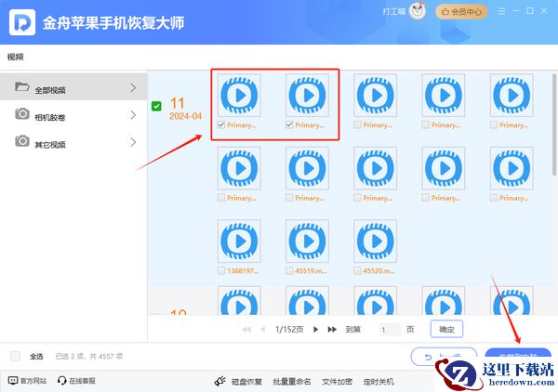Open the 45520.m... video thumbnail
This screenshot has height=392, width=558.
376,241
